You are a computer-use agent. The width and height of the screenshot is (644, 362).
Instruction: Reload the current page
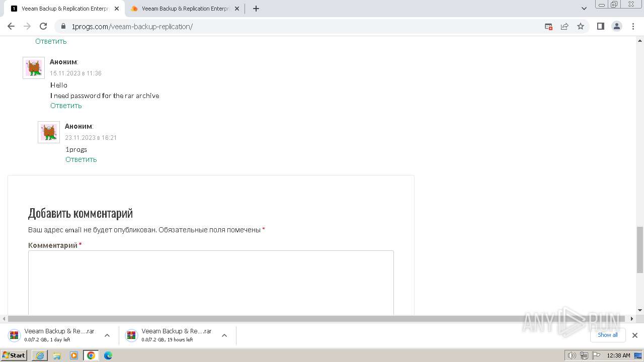tap(43, 26)
